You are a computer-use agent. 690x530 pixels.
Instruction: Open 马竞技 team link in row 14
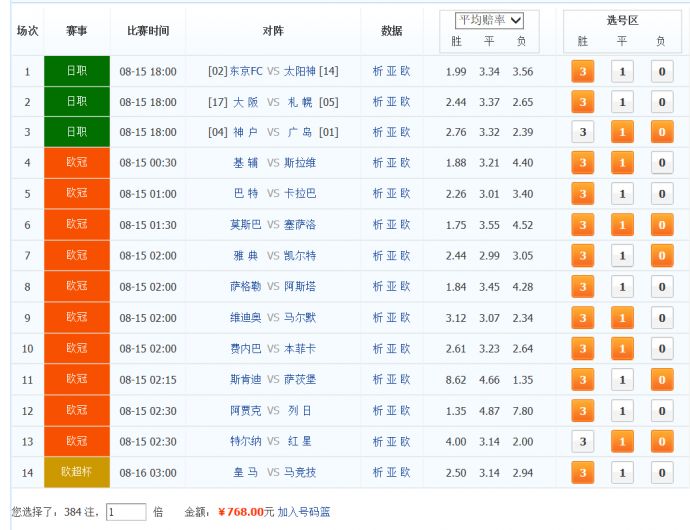(300, 473)
